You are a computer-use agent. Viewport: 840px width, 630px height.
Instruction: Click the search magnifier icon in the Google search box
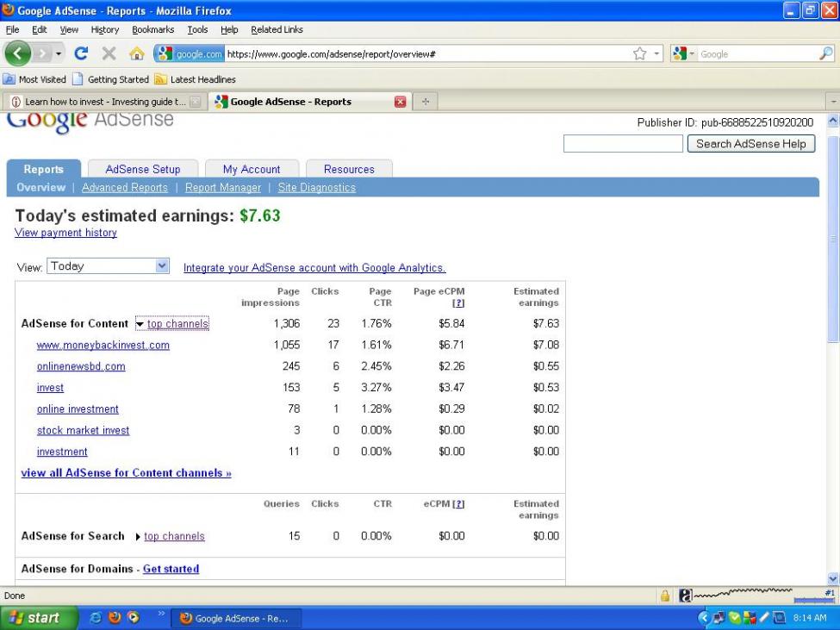826,53
